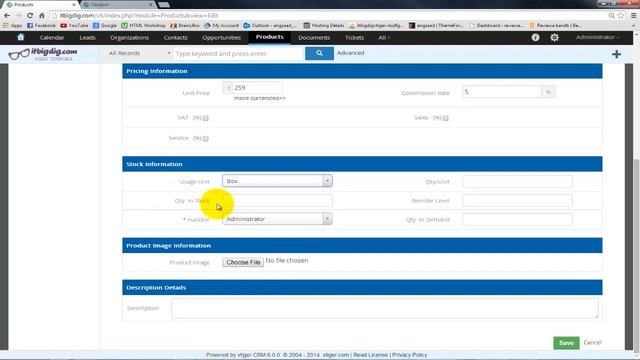Click browser forward arrow

tap(18, 16)
